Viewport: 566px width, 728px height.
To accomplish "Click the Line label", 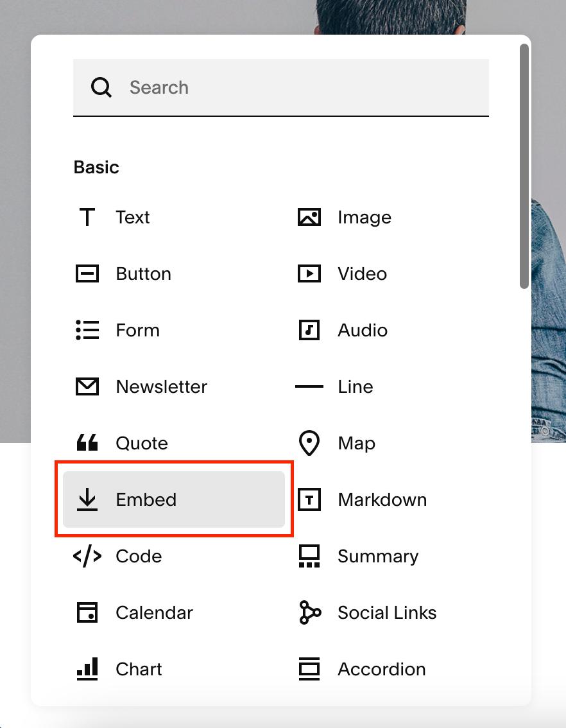I will 356,386.
